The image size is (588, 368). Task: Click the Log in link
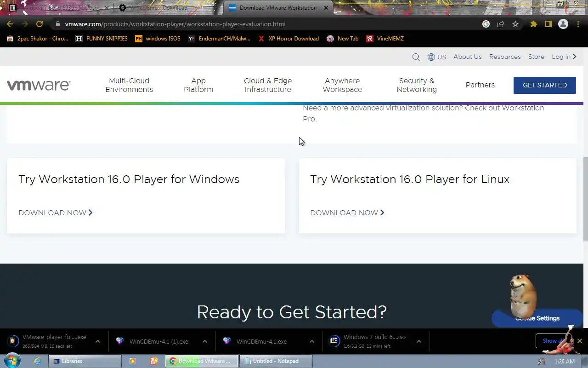pos(564,57)
